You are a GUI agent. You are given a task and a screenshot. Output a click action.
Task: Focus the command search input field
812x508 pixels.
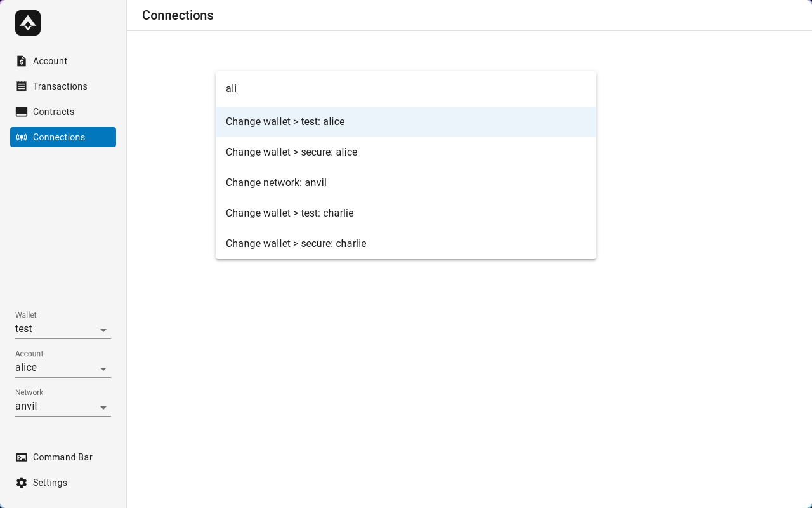click(406, 89)
